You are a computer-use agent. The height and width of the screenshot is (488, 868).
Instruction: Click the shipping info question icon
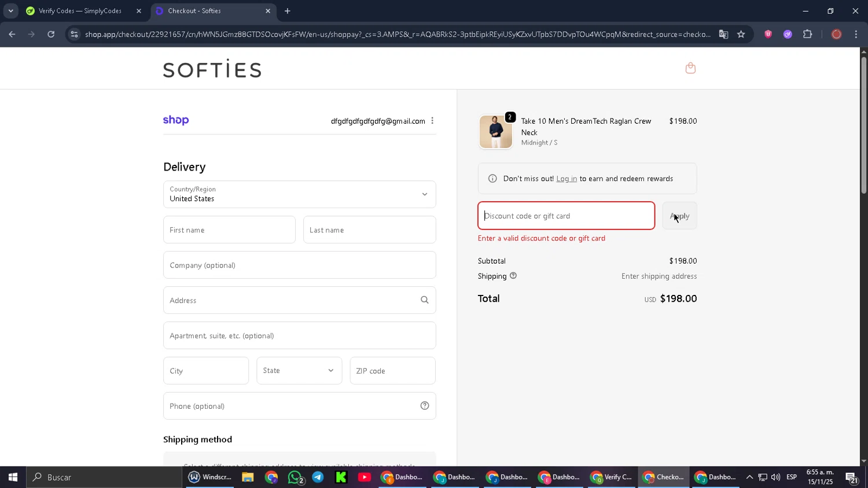[513, 276]
